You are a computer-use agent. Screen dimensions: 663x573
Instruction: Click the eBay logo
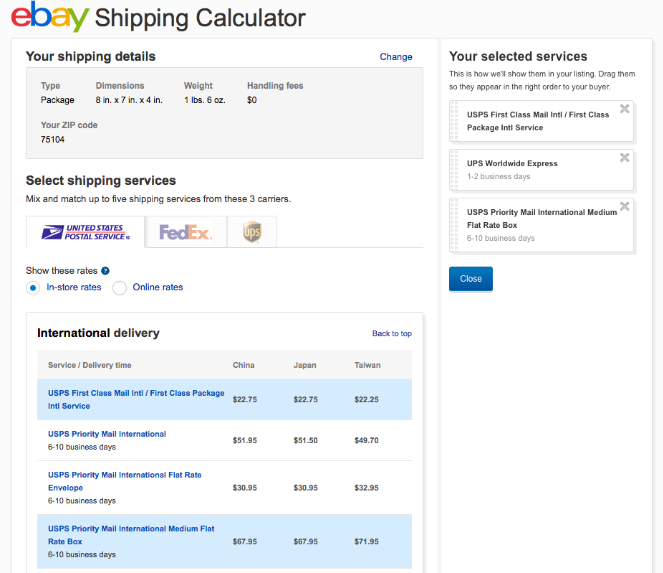pyautogui.click(x=50, y=17)
